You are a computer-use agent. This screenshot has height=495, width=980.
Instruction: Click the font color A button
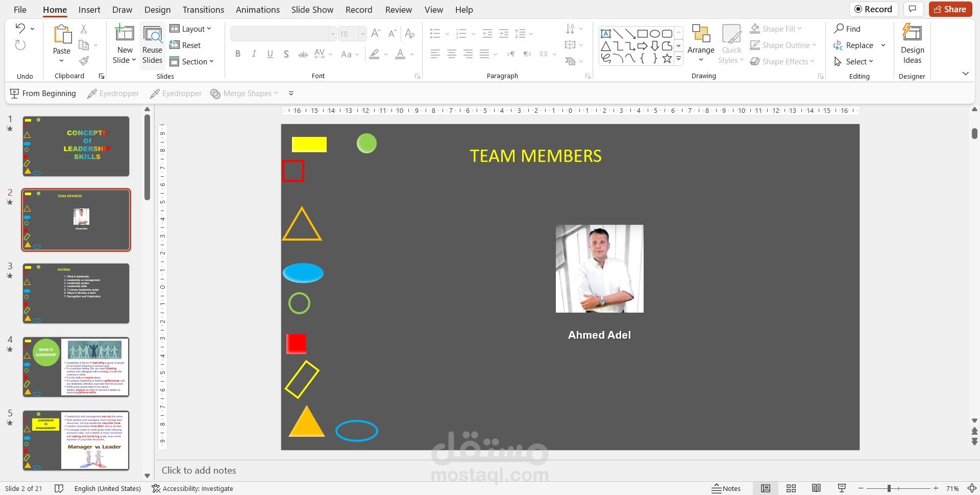[x=400, y=54]
